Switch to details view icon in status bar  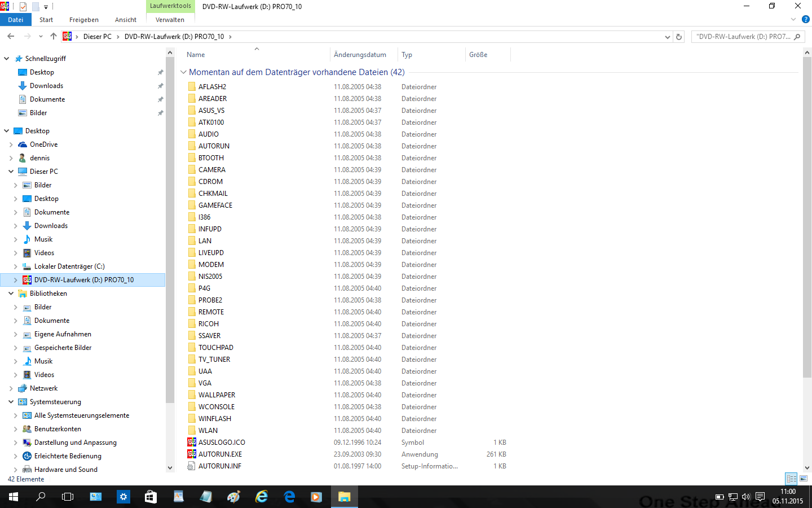(x=791, y=479)
